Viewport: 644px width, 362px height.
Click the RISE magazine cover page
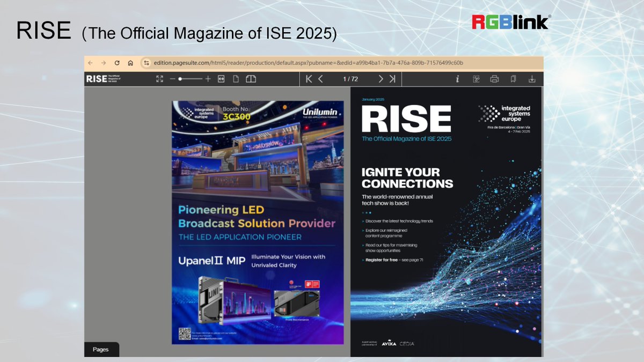tap(446, 221)
